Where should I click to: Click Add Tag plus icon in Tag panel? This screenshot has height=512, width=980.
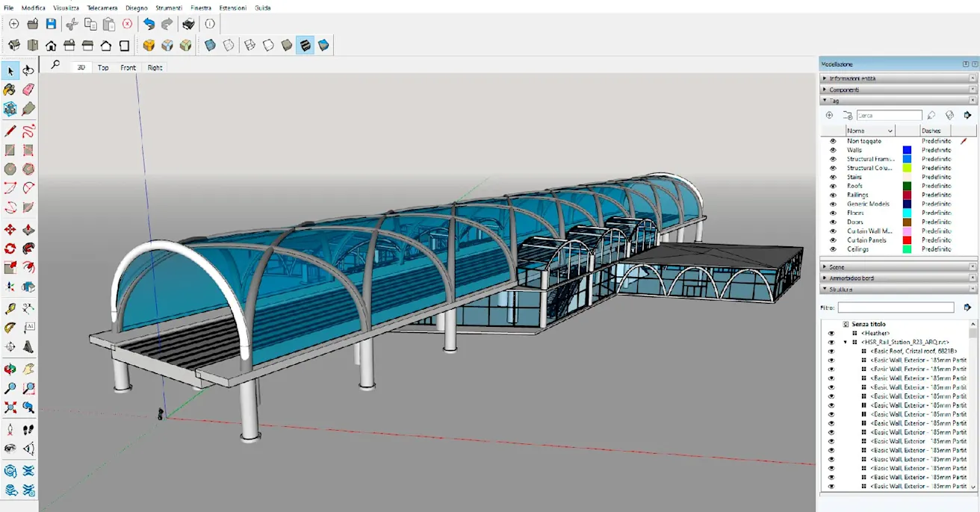829,116
